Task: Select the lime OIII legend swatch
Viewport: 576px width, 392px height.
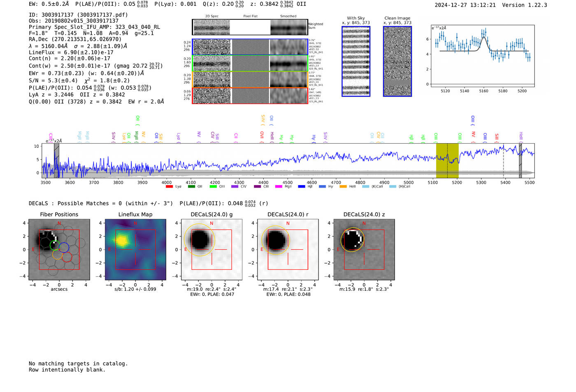Action: point(213,187)
